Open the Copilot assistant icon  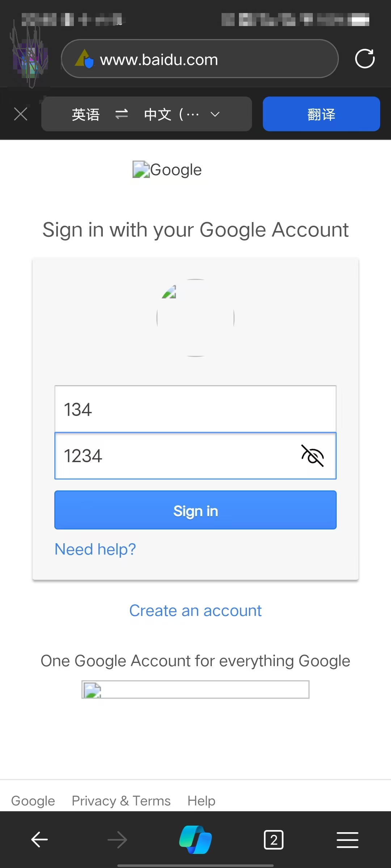pyautogui.click(x=195, y=839)
